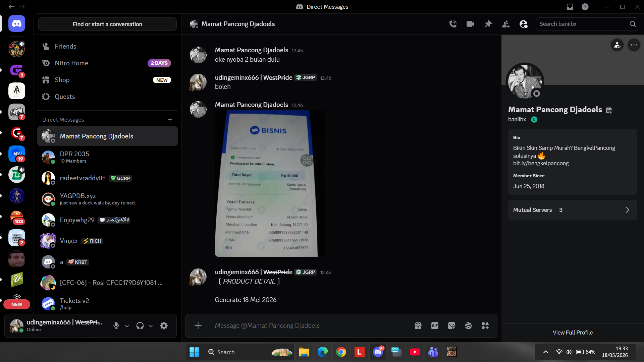Open the DPR 2035 group chat
The height and width of the screenshot is (362, 644).
(107, 157)
